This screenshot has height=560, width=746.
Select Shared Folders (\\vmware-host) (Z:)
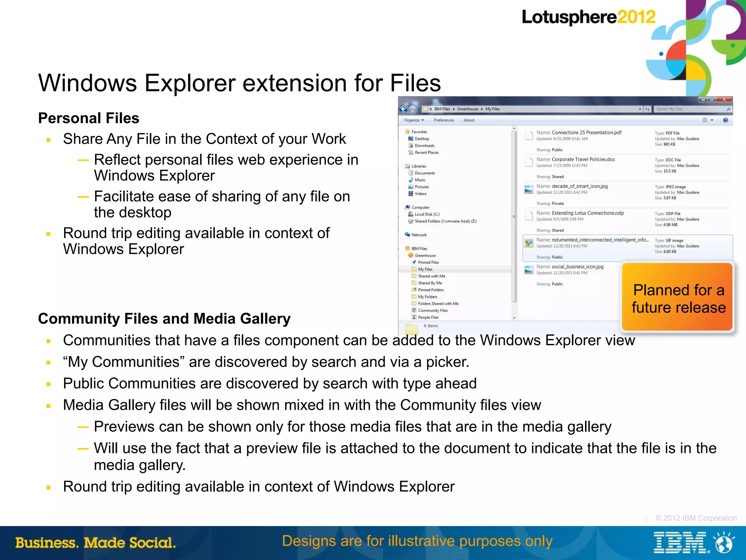[445, 221]
